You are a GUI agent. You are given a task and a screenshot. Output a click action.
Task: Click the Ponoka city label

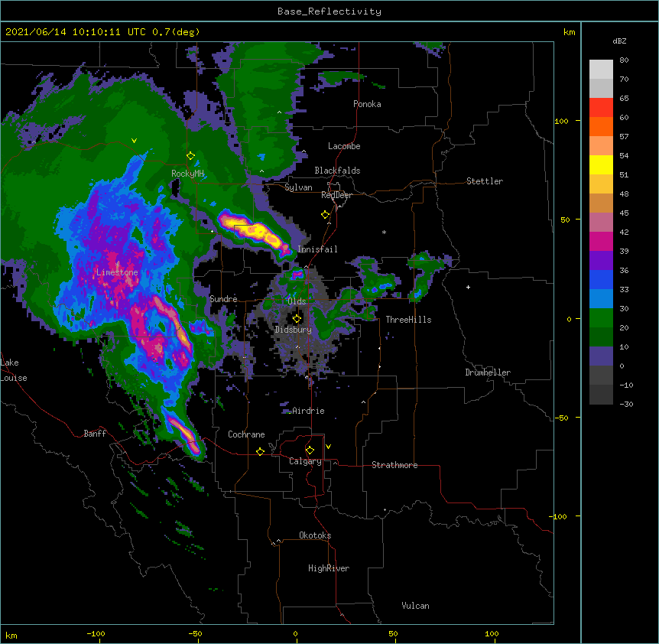point(367,104)
